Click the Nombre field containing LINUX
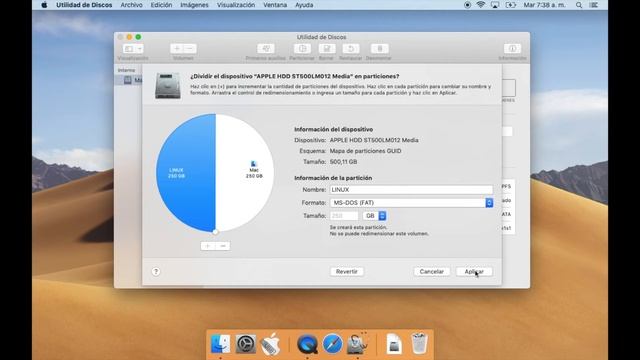Screen dimensions: 640x360 [411, 190]
